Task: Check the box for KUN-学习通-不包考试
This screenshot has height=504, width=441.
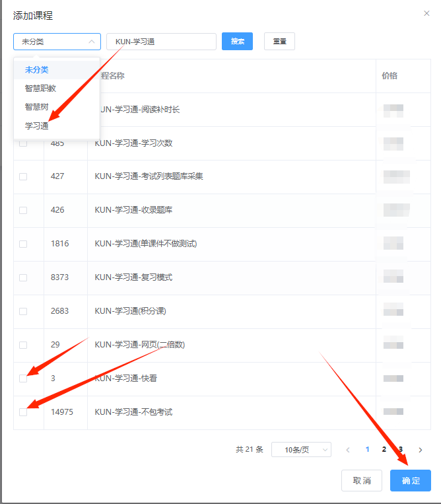Action: tap(23, 412)
